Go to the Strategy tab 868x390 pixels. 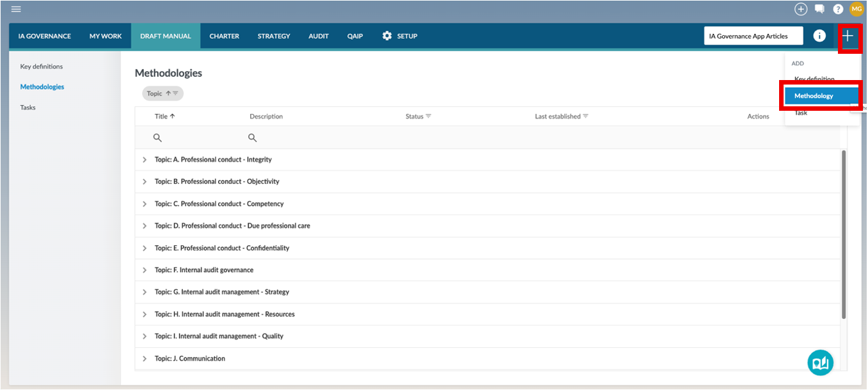tap(274, 37)
